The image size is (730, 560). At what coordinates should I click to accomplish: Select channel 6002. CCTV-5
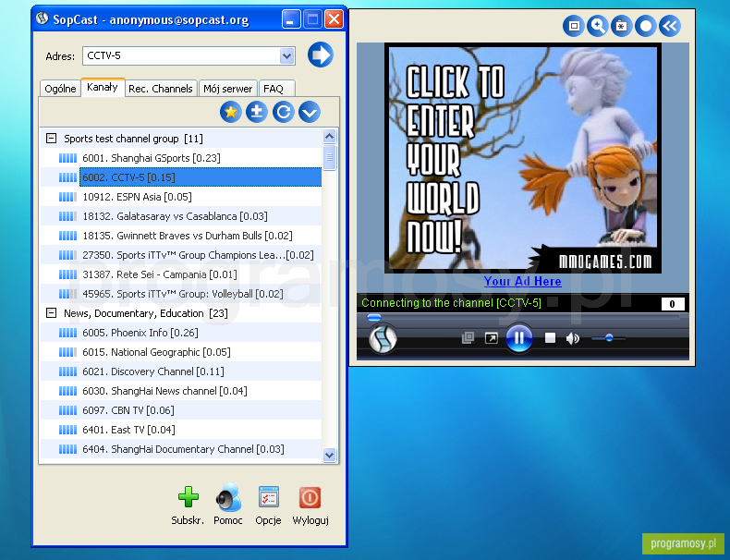(201, 177)
